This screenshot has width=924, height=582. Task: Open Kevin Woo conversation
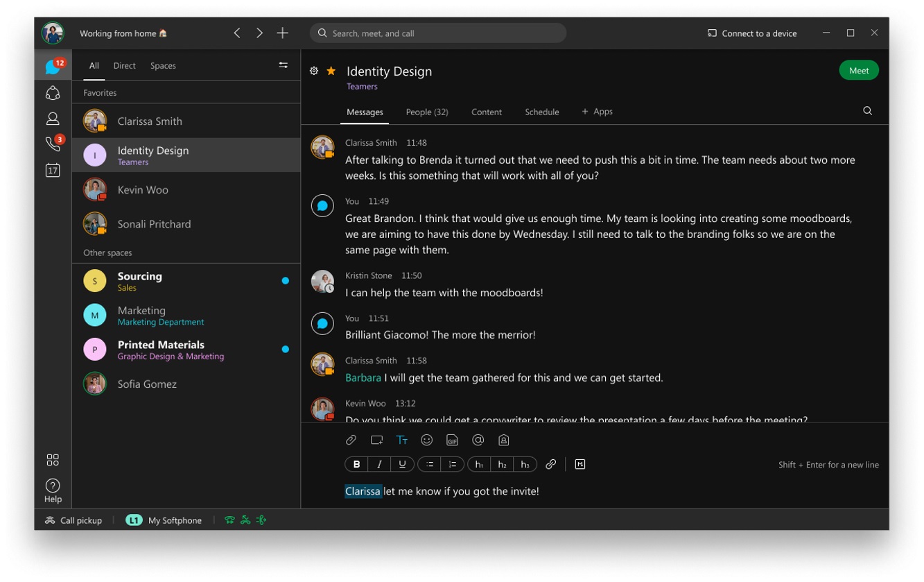(x=186, y=189)
